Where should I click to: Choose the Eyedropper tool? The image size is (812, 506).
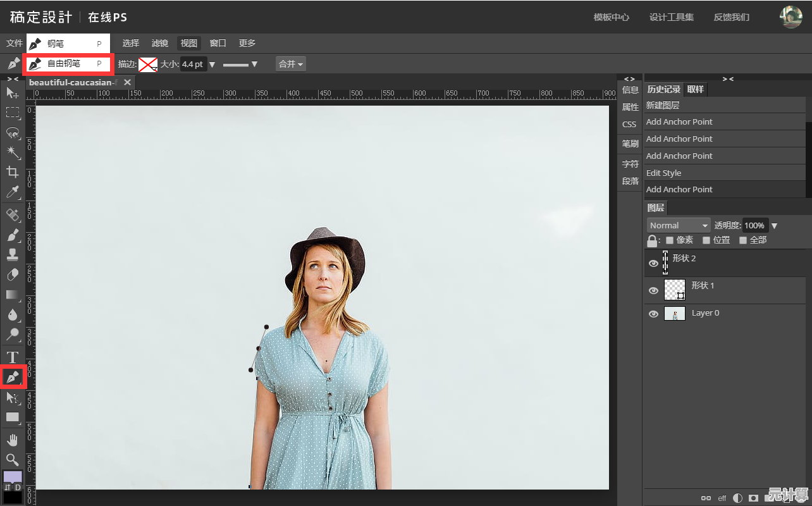(x=13, y=192)
